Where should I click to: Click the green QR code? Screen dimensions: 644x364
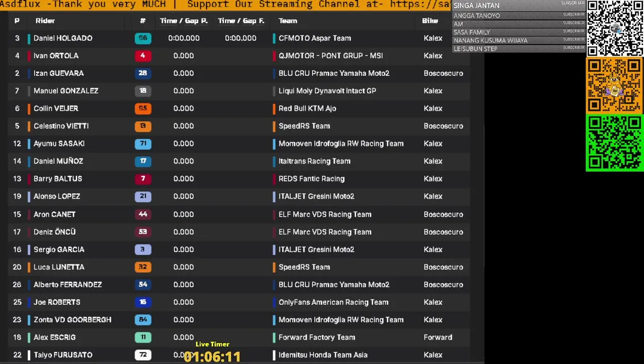click(x=615, y=143)
